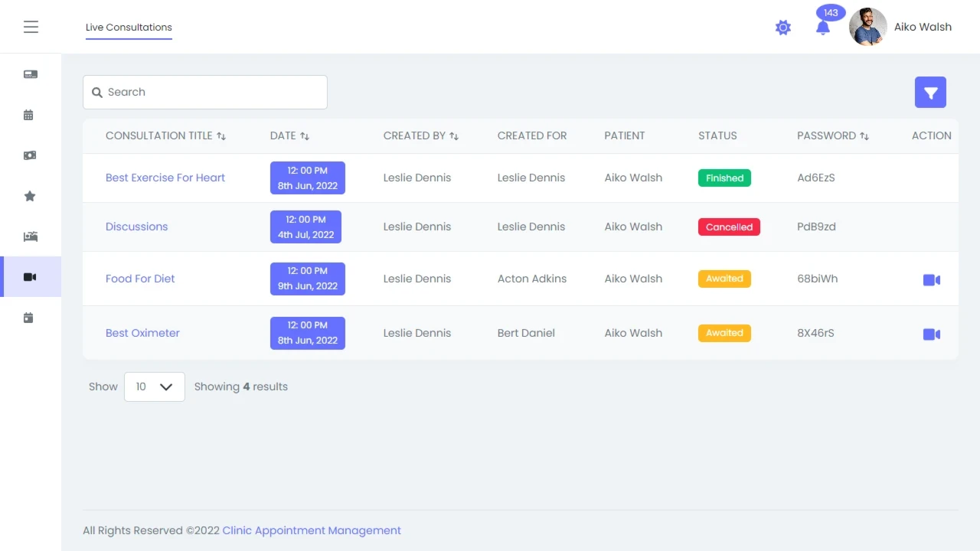Open the patient bed icon in sidebar
Viewport: 980px width, 551px height.
tap(30, 236)
